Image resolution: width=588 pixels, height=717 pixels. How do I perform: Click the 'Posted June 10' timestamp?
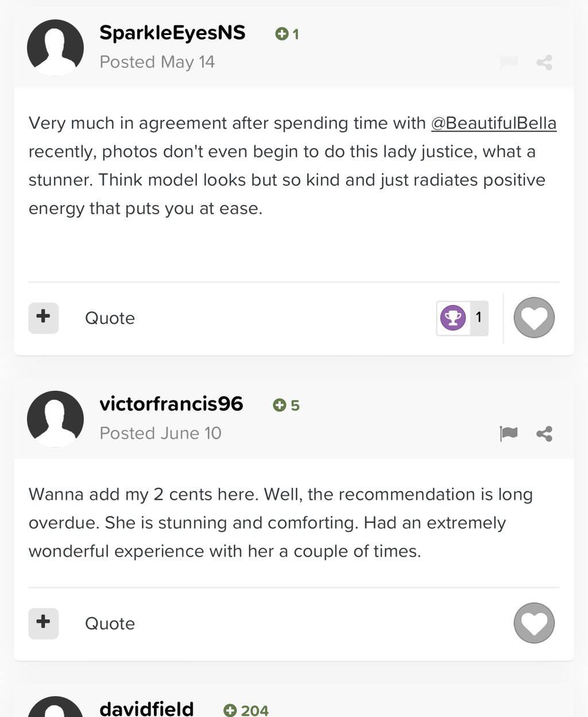[160, 433]
